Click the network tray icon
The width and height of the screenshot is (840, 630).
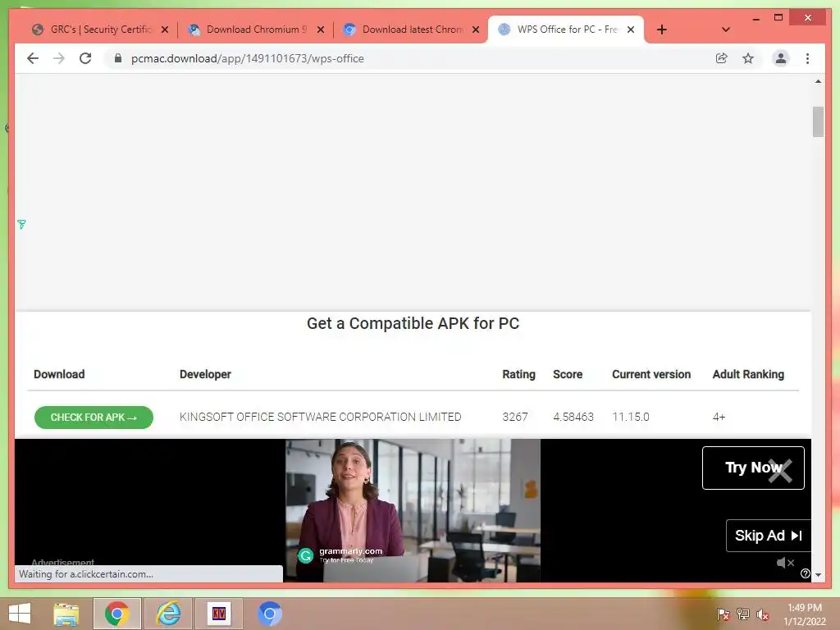(743, 614)
